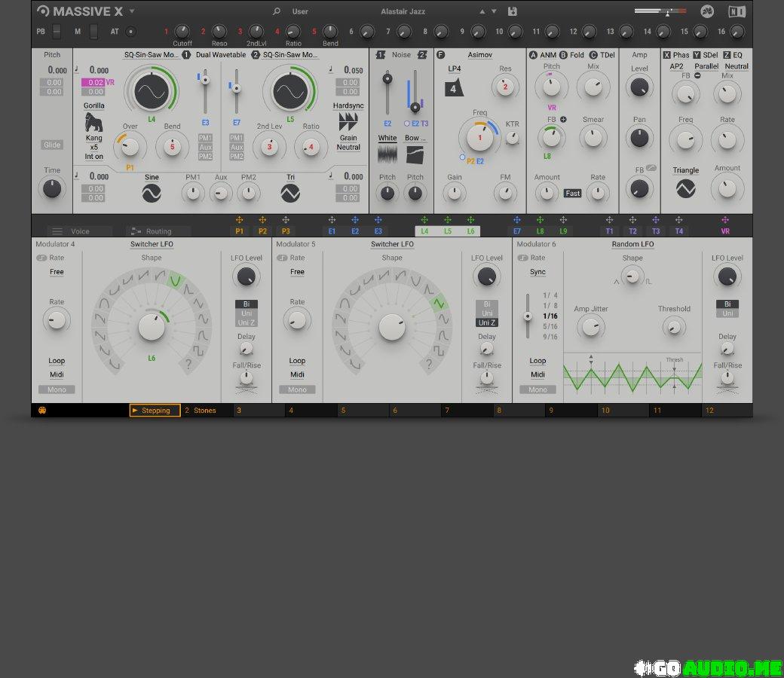Click the palette icon in the bottom bar
784x678 pixels.
(x=42, y=411)
